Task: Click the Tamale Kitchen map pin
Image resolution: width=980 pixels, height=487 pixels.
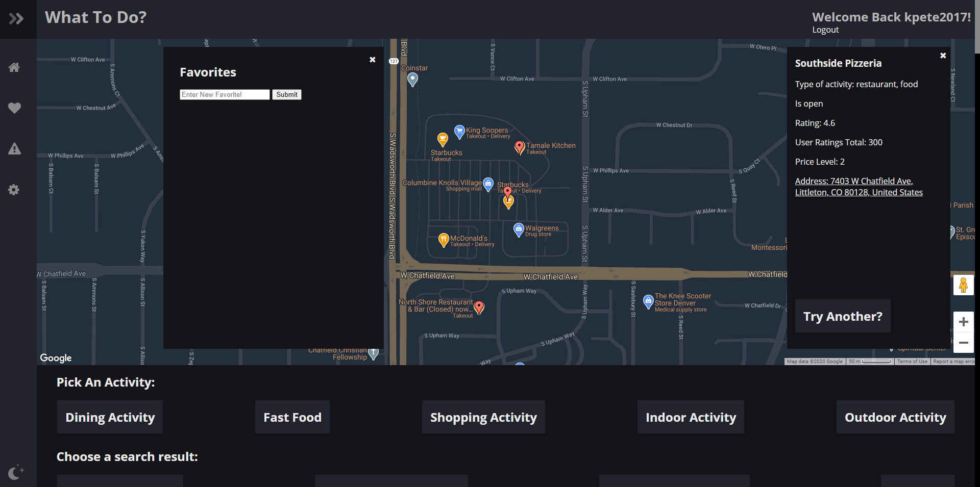Action: point(520,148)
